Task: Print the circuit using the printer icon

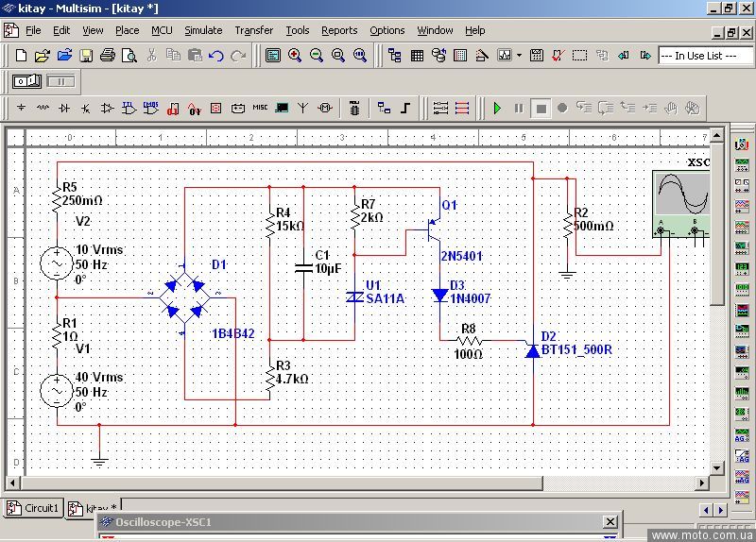Action: coord(108,56)
